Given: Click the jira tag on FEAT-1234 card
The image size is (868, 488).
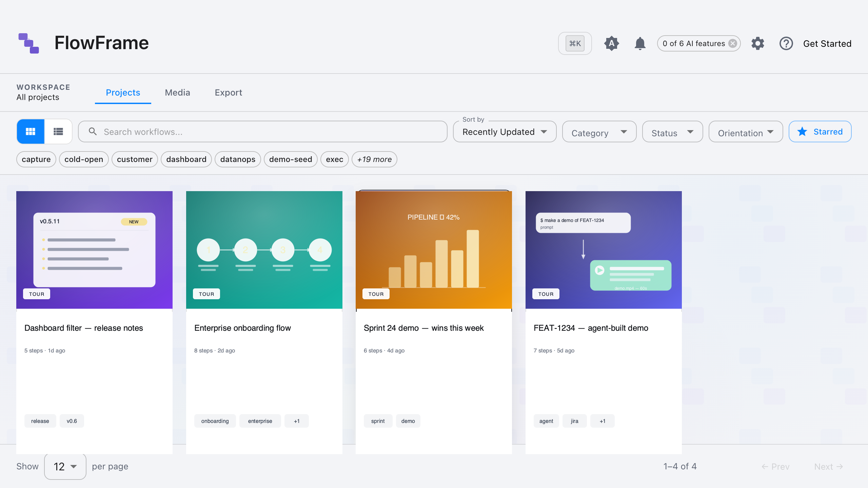Looking at the screenshot, I should pos(574,421).
